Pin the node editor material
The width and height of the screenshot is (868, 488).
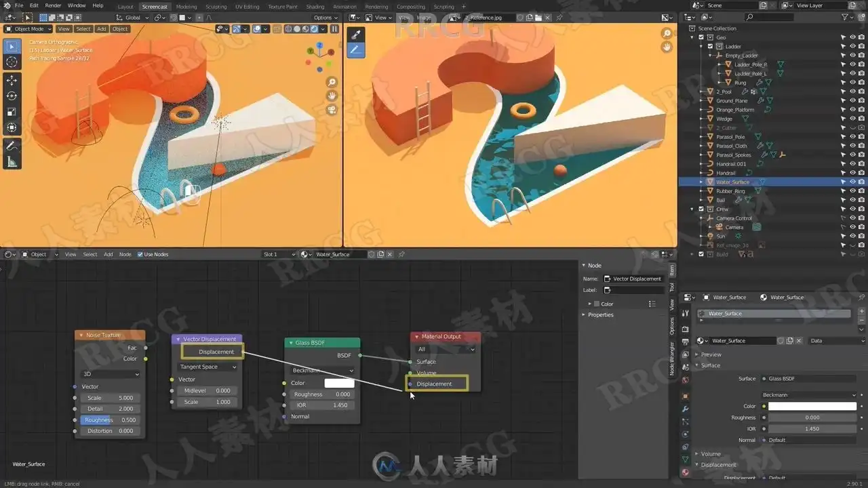click(401, 254)
